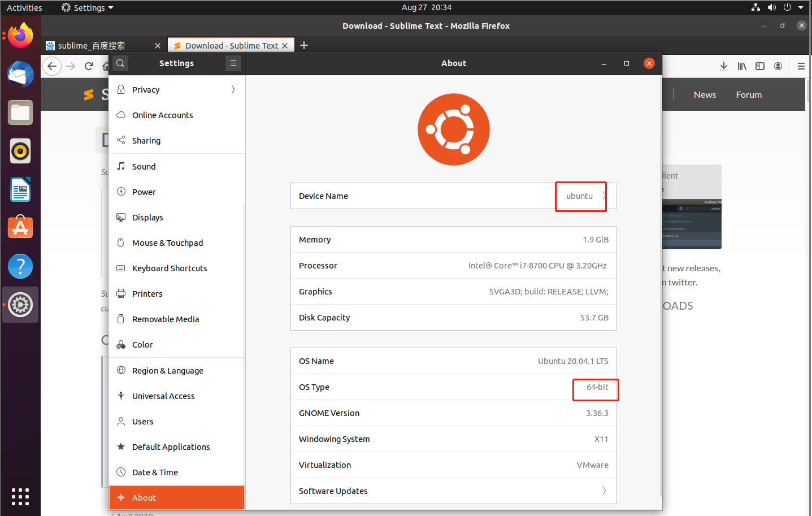Click the Memory 1.9 GiB row
The width and height of the screenshot is (812, 516).
(x=454, y=239)
